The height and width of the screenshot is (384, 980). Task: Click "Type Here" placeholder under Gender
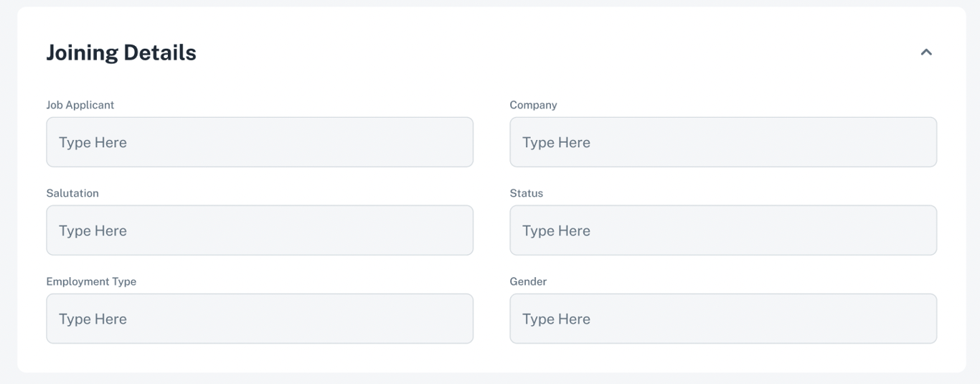556,319
